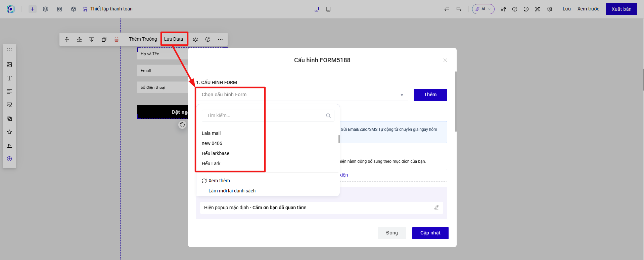
Task: Edit the Hiện popup mặc định pencil icon
Action: pyautogui.click(x=436, y=208)
